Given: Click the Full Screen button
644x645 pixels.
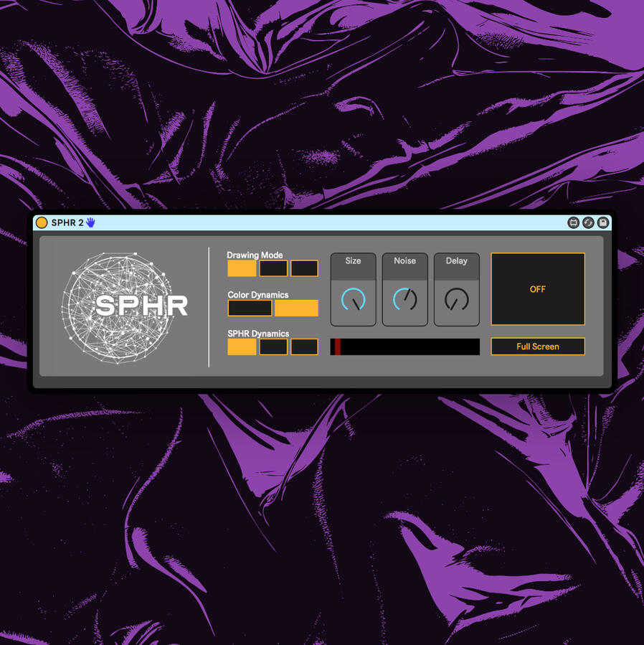Looking at the screenshot, I should tap(538, 347).
